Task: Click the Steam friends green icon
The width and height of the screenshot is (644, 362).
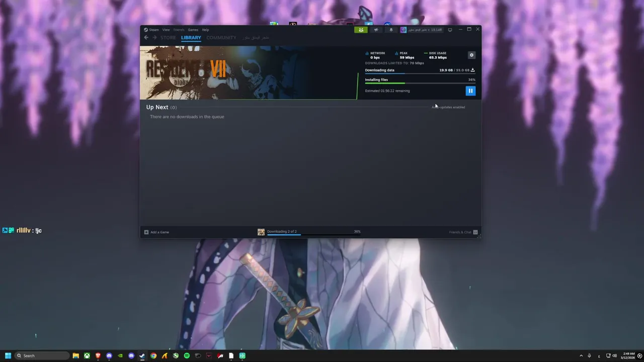Action: 361,30
